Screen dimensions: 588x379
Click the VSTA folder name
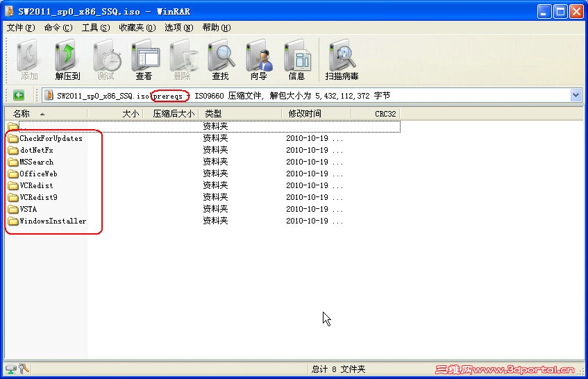pyautogui.click(x=28, y=209)
